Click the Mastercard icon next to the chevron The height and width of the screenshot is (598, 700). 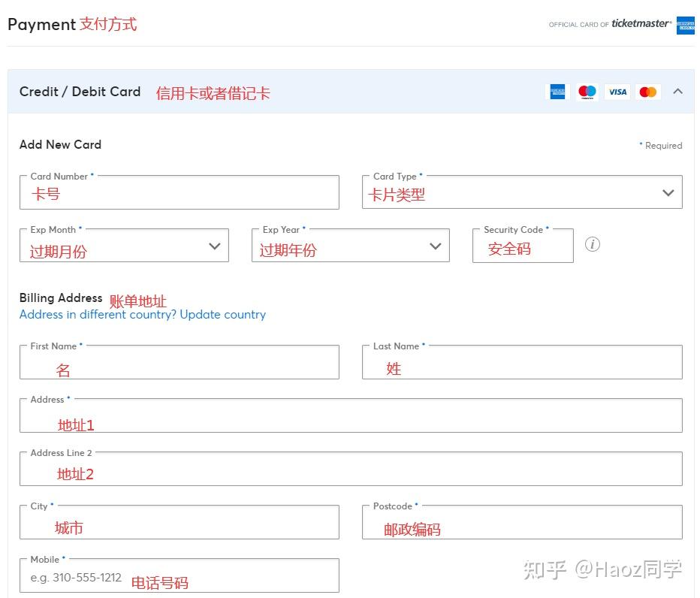pyautogui.click(x=647, y=91)
